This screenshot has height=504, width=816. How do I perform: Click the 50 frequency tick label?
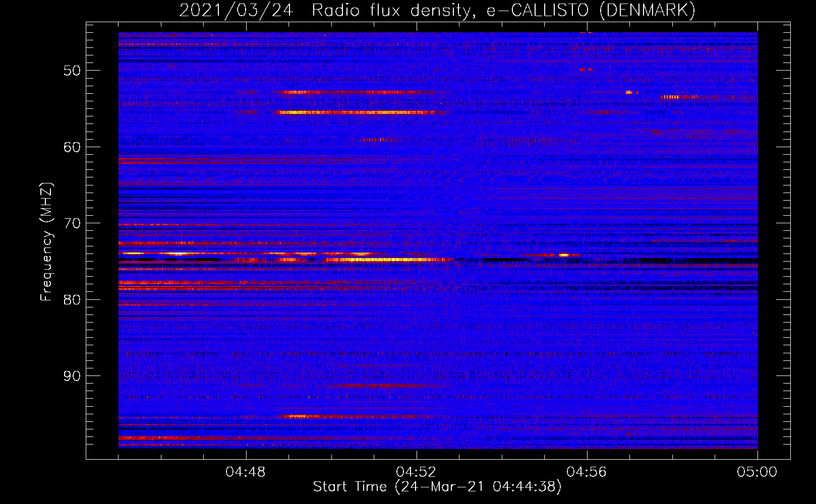tap(72, 70)
